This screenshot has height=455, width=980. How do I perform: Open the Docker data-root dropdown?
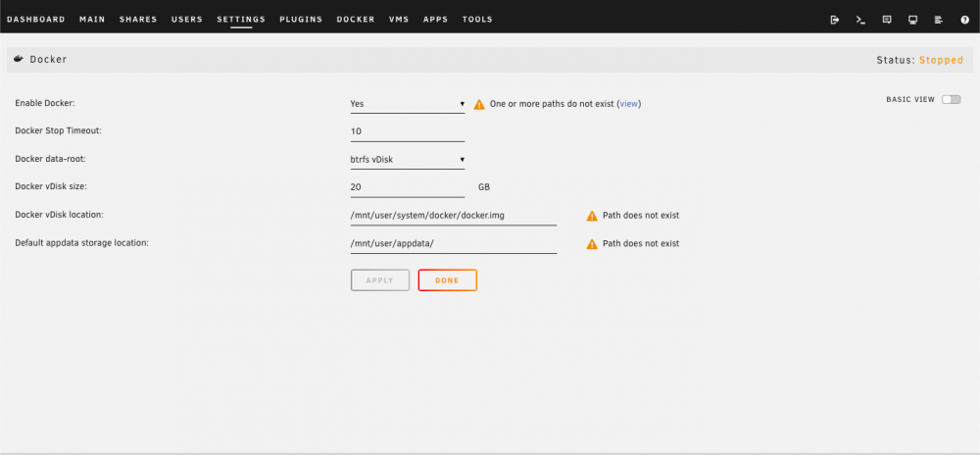click(x=408, y=160)
